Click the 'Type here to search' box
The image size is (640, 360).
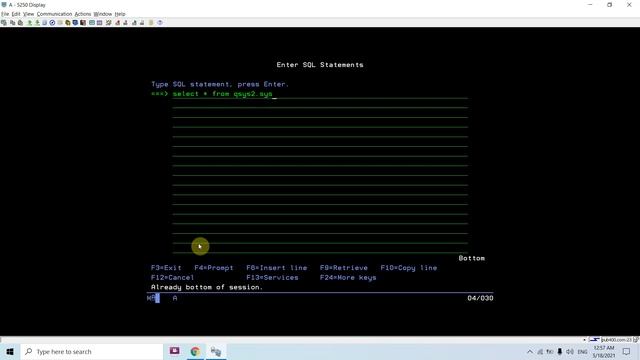92,351
